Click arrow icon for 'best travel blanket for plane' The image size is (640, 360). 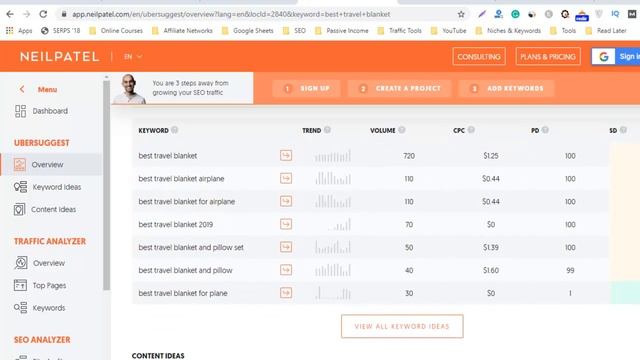286,293
